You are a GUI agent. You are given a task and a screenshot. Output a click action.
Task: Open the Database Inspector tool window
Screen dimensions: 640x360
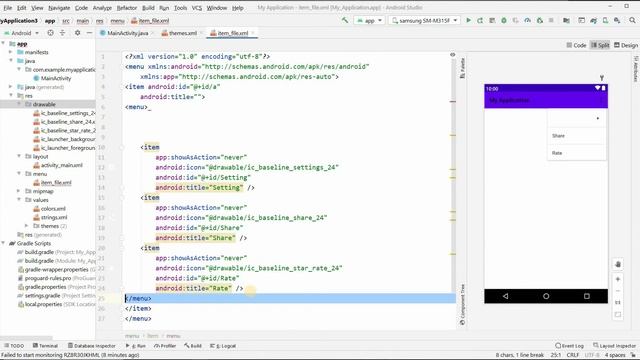point(92,346)
